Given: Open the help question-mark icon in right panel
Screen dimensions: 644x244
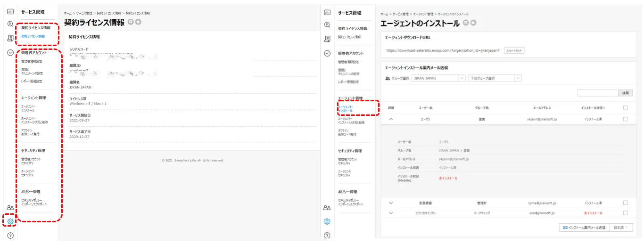Looking at the screenshot, I should [x=327, y=236].
